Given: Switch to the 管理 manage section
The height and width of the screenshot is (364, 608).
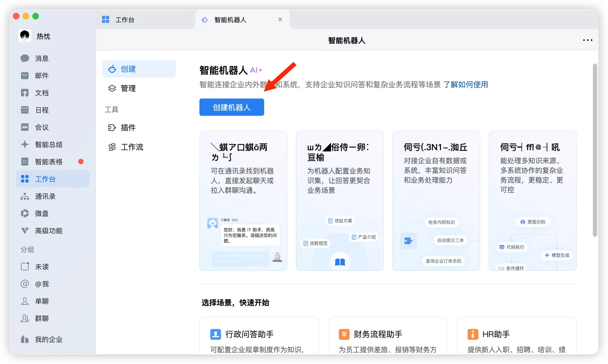Looking at the screenshot, I should coord(128,88).
